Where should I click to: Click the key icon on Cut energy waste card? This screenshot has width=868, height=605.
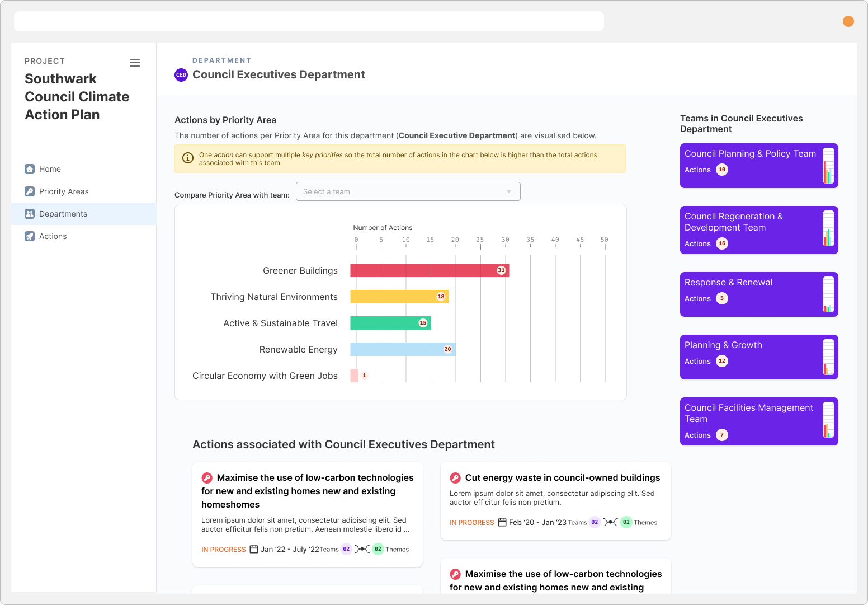point(455,478)
